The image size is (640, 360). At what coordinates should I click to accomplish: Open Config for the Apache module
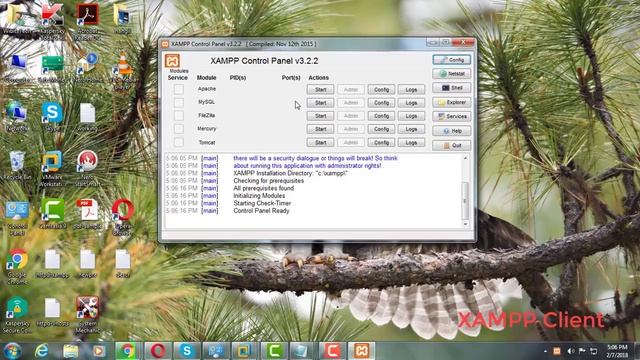tap(381, 89)
